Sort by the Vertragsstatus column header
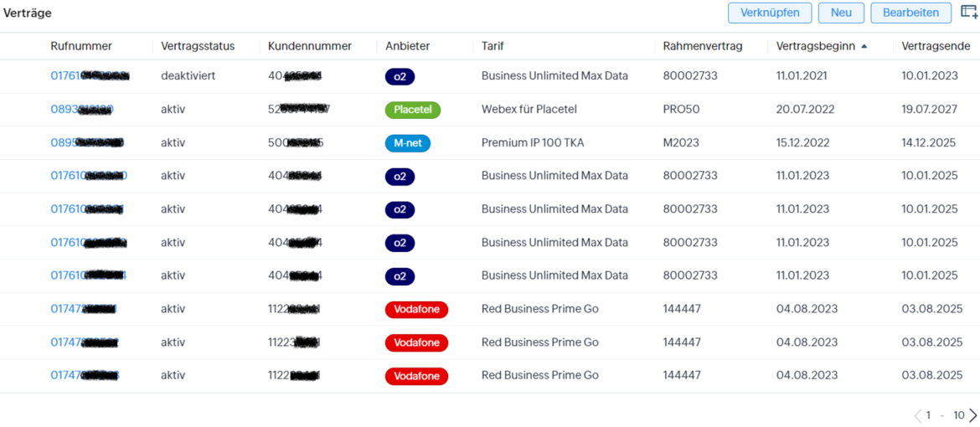 pyautogui.click(x=198, y=46)
